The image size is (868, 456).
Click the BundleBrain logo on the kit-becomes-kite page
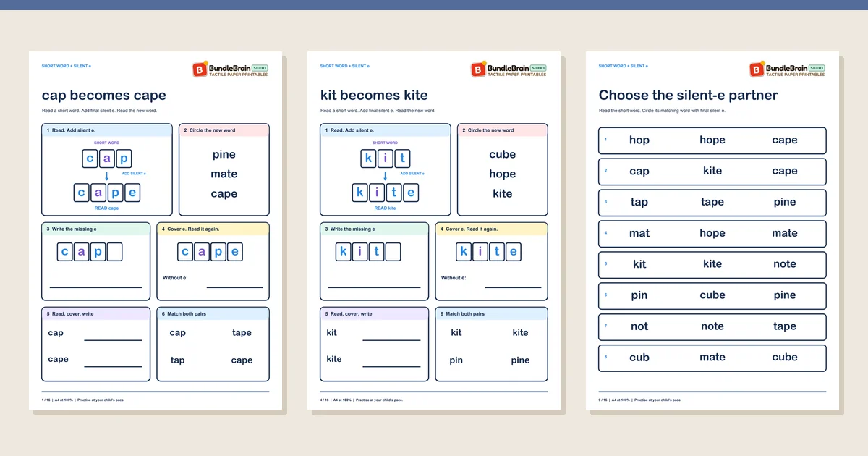click(509, 69)
